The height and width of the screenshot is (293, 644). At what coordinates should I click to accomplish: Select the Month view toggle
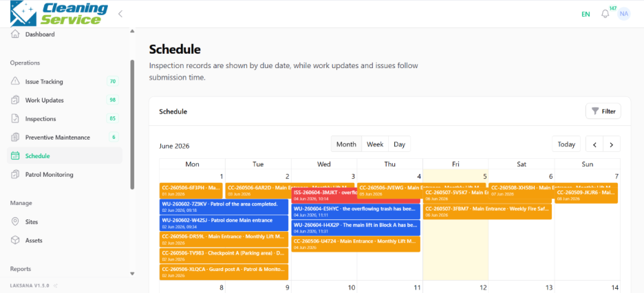[x=346, y=144]
